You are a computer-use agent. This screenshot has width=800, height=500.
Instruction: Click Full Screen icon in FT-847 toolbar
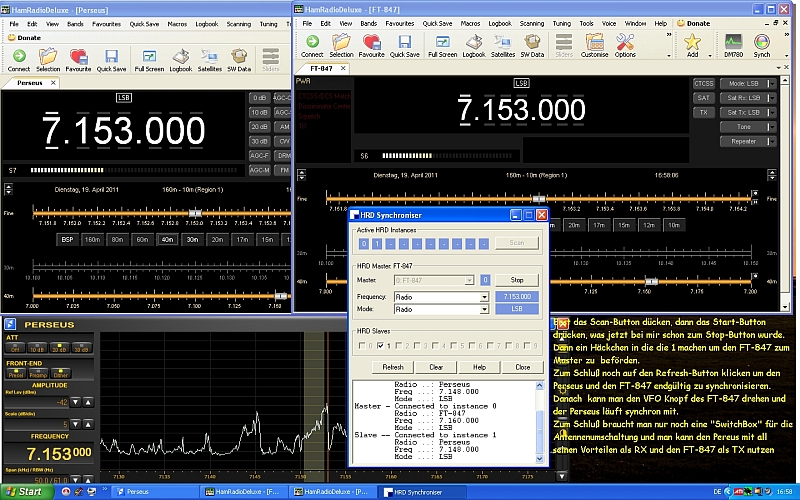click(x=442, y=41)
